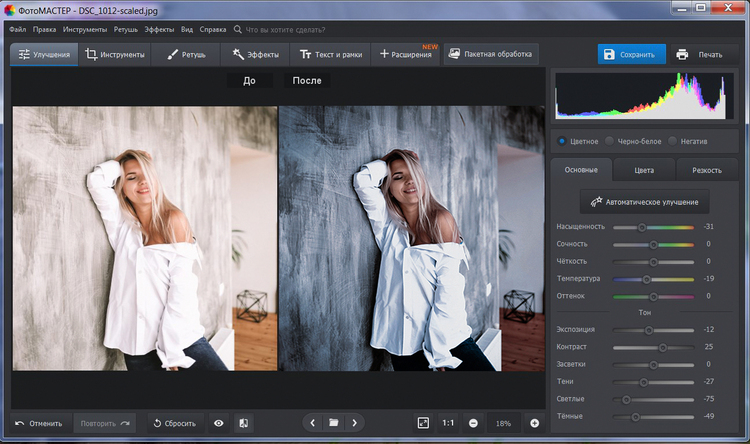This screenshot has width=750, height=444.
Task: Adjust the Сочность slider
Action: [653, 244]
